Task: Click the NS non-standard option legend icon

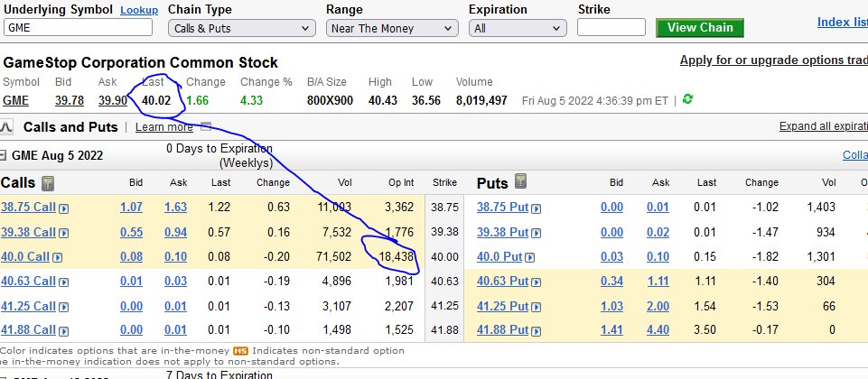Action: click(x=241, y=351)
